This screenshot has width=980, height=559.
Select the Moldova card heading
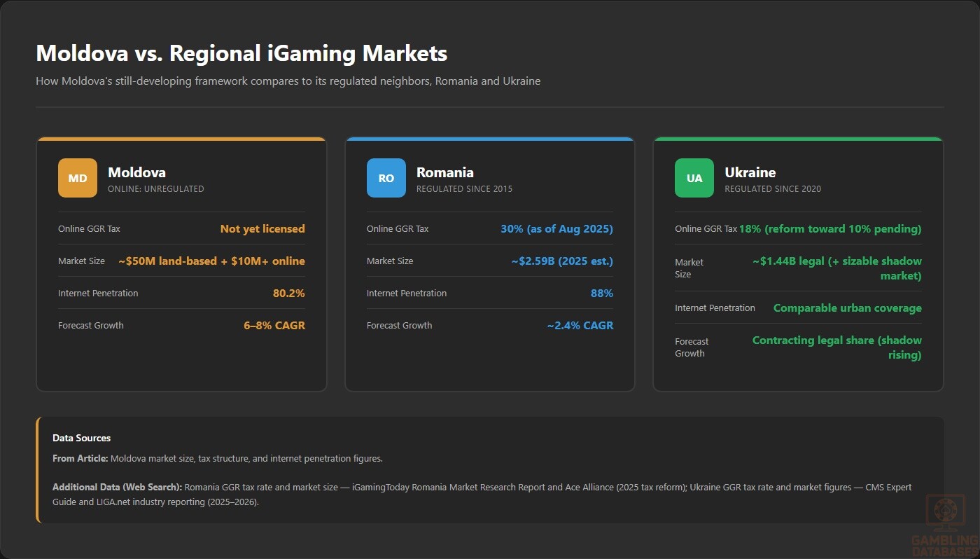click(x=136, y=172)
